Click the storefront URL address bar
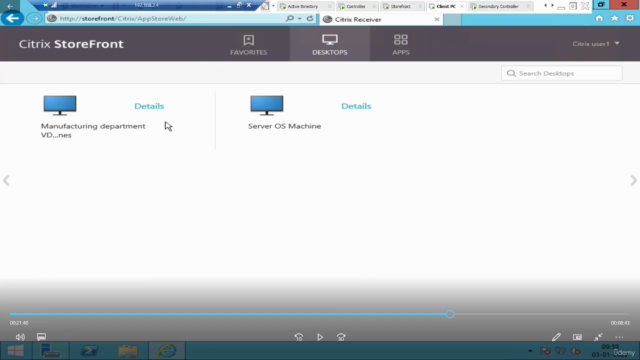 pos(163,18)
